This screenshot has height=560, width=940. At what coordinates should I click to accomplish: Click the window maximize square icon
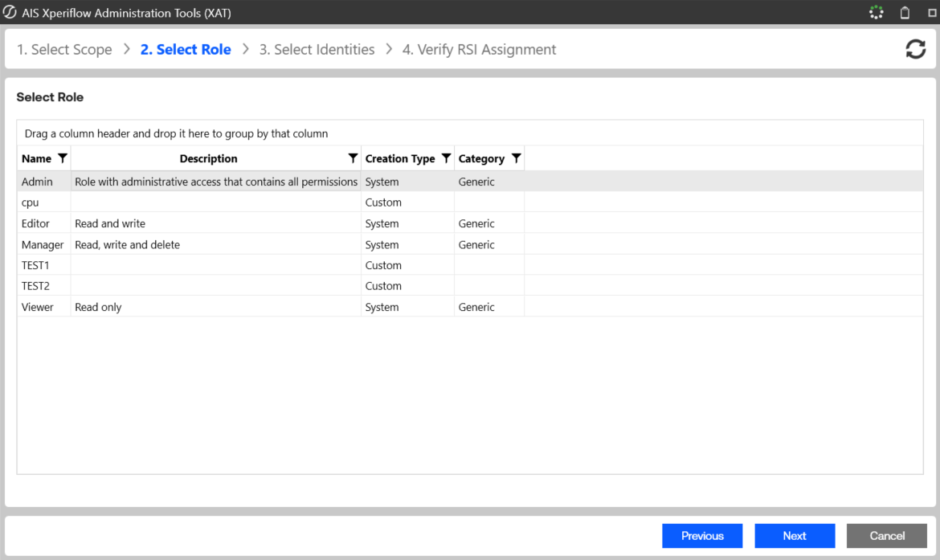pyautogui.click(x=932, y=13)
